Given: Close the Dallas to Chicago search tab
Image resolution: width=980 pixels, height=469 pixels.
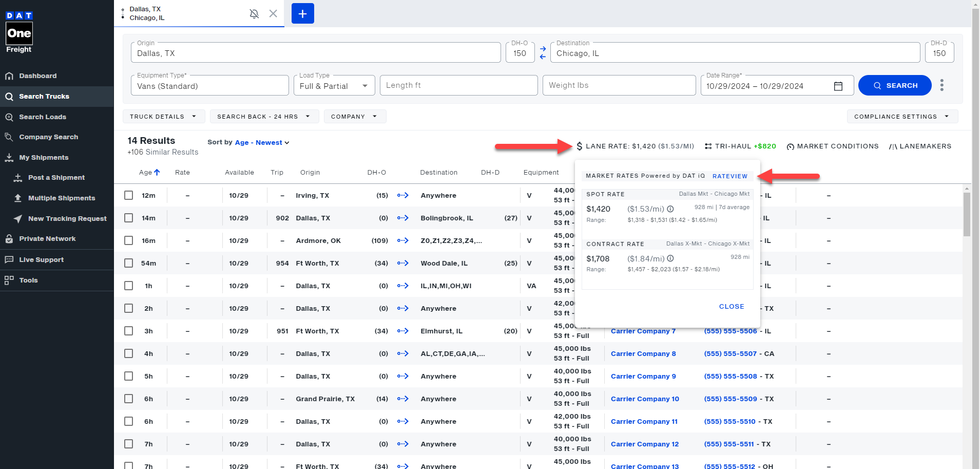Looking at the screenshot, I should (273, 13).
